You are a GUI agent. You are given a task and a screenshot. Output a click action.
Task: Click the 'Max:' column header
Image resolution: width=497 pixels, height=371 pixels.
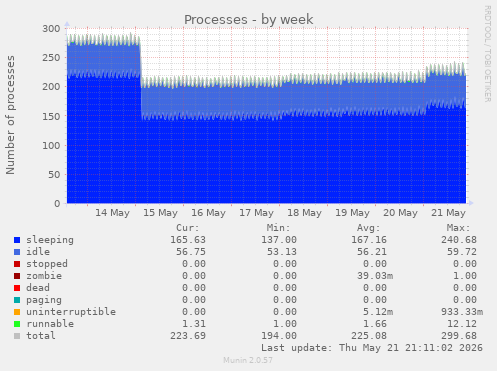pos(458,228)
